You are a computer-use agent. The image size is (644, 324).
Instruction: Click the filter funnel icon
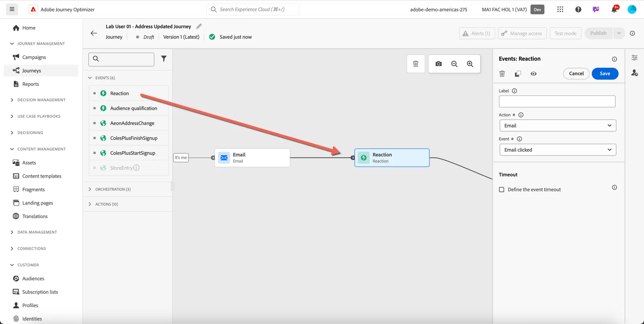click(164, 59)
